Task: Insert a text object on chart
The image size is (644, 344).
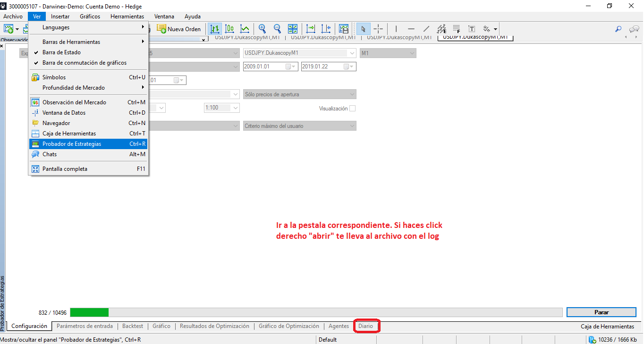Action: (472, 29)
